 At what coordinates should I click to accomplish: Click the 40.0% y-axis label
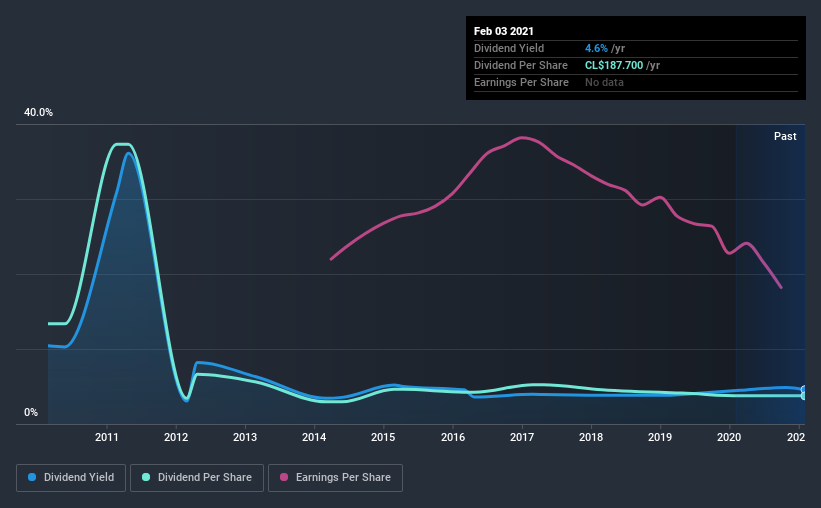(38, 113)
